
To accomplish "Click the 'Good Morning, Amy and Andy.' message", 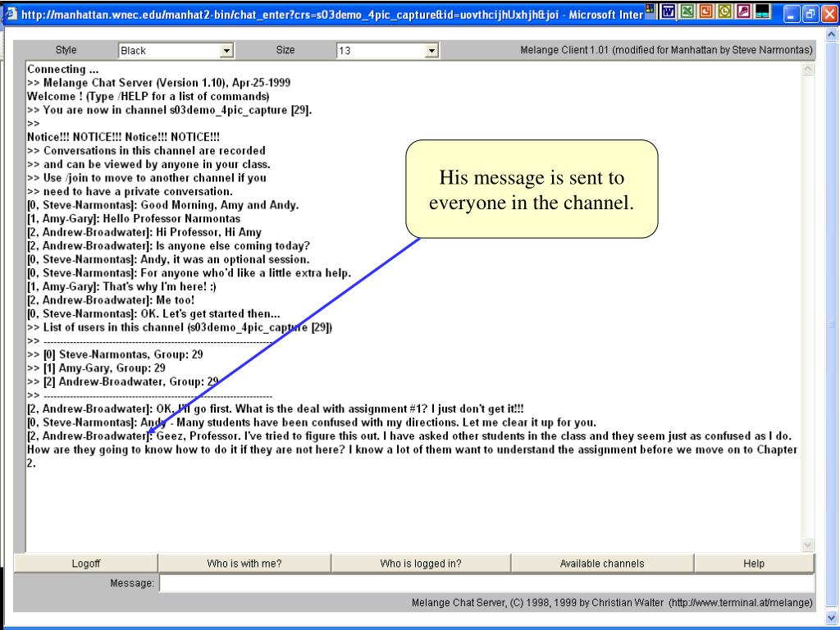I will 220,205.
